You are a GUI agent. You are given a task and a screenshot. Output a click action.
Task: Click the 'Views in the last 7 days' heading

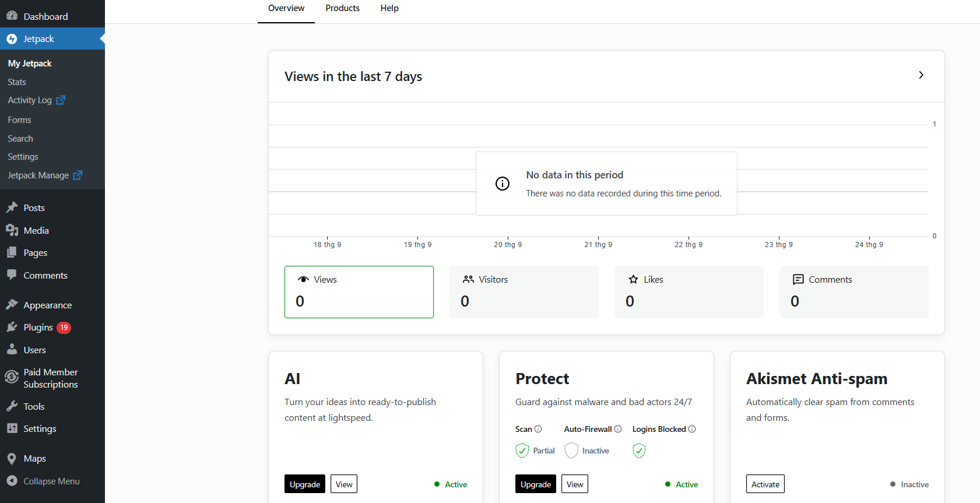click(x=353, y=76)
